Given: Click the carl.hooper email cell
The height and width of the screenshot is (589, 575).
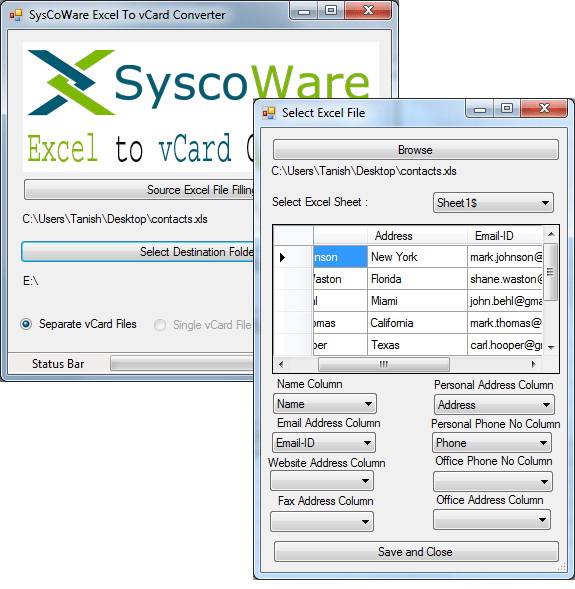Looking at the screenshot, I should pyautogui.click(x=504, y=345).
